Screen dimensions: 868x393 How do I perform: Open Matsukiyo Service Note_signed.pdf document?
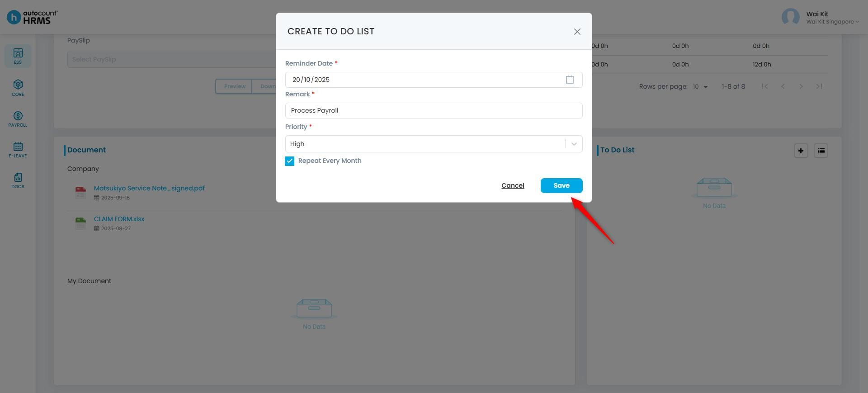pos(149,188)
